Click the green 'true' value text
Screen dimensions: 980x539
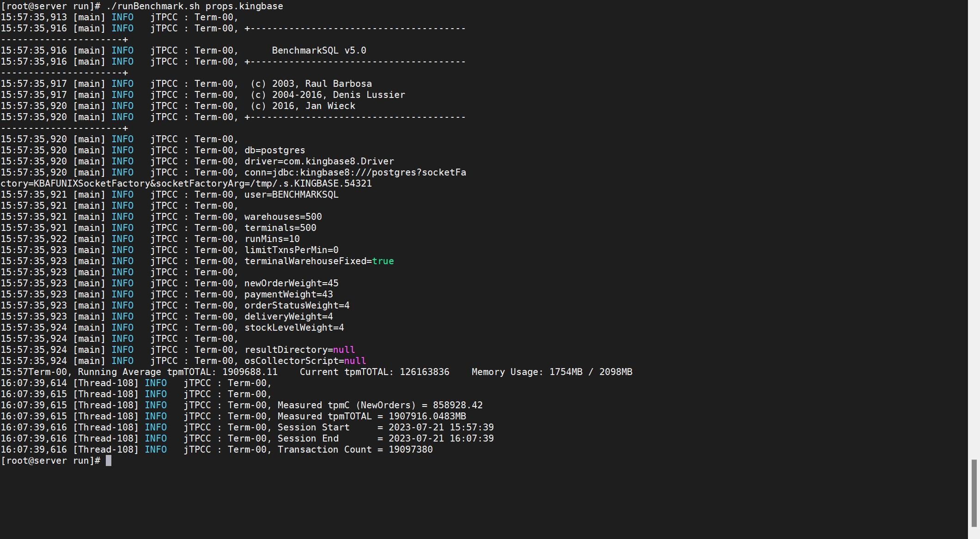coord(383,261)
